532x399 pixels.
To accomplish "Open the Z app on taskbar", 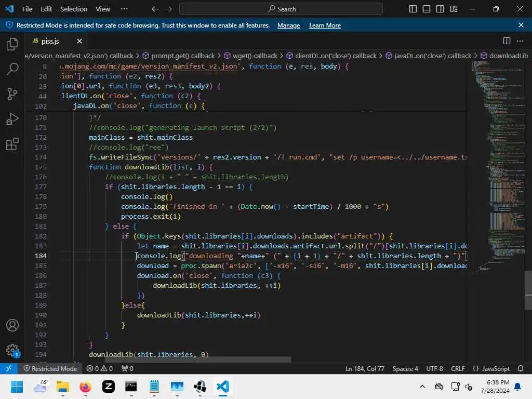I will pyautogui.click(x=109, y=387).
